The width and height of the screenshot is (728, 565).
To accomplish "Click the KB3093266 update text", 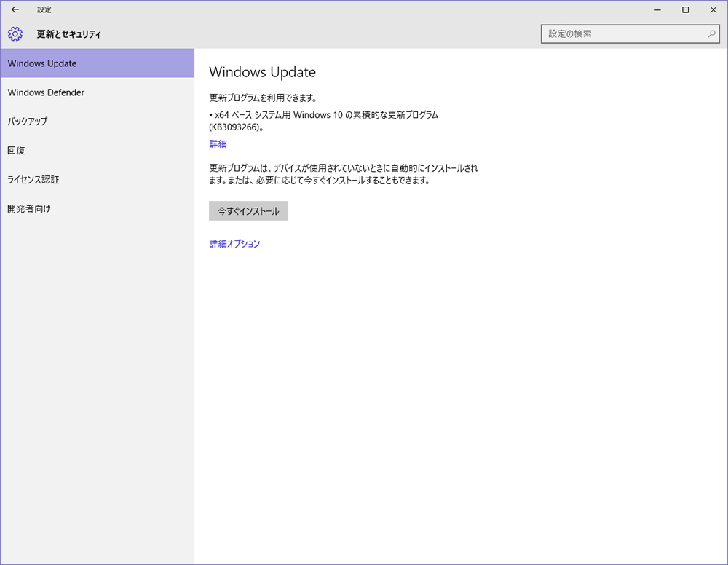I will pos(324,121).
